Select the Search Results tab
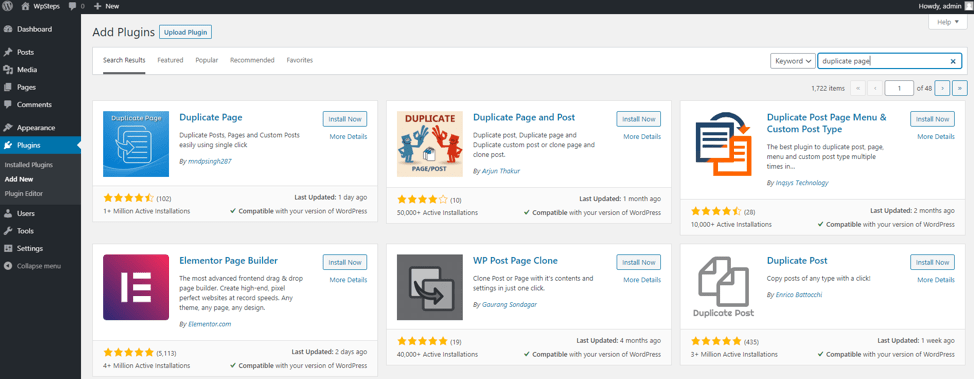This screenshot has height=379, width=974. pos(124,60)
